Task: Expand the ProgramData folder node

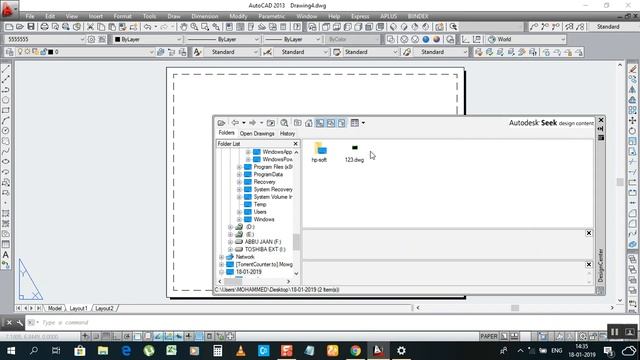Action: click(239, 175)
